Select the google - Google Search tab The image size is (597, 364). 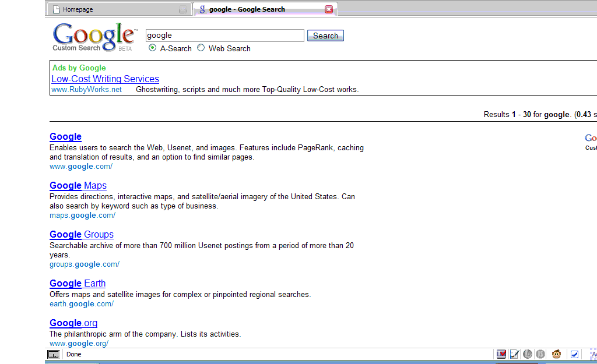click(257, 9)
